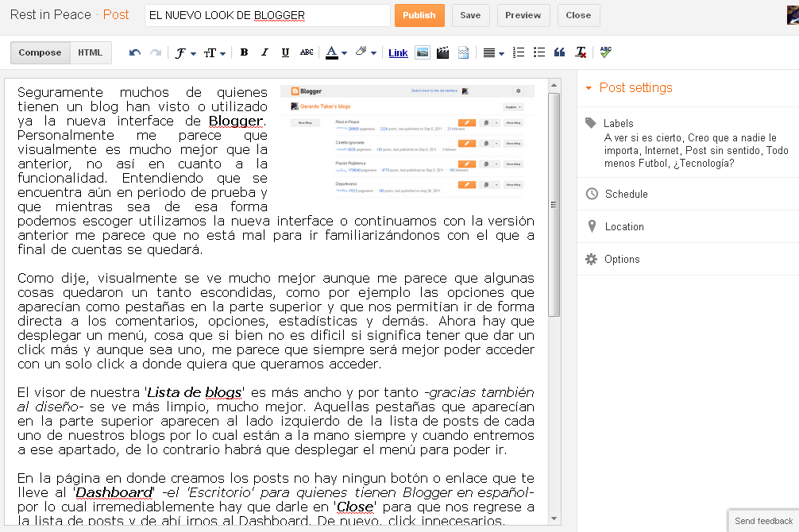Click the post title input field
This screenshot has height=532, width=799.
(268, 15)
